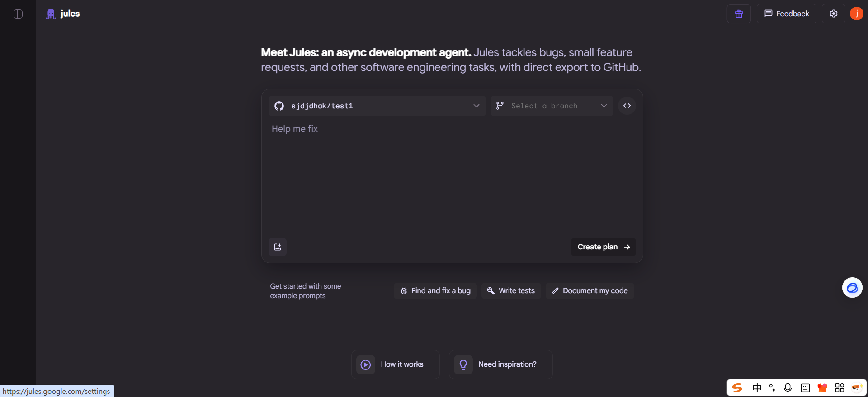Open the IME soft keyboard icon
This screenshot has height=397, width=868.
(x=805, y=388)
